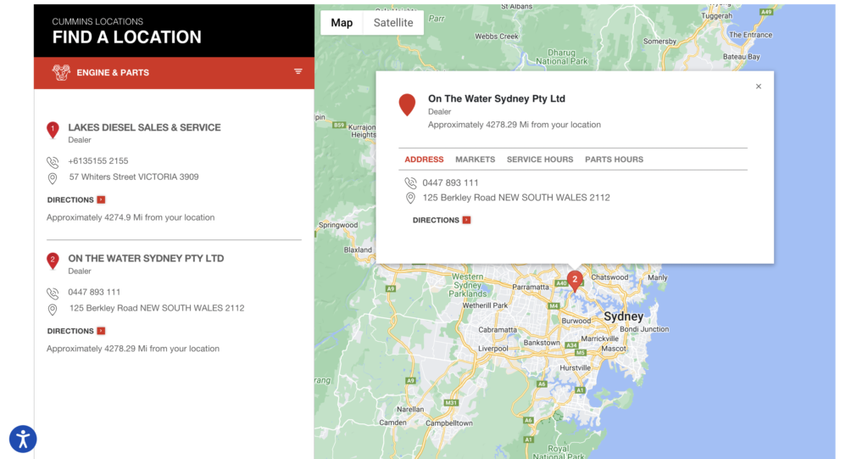Open the accessibility widget icon

[x=23, y=439]
